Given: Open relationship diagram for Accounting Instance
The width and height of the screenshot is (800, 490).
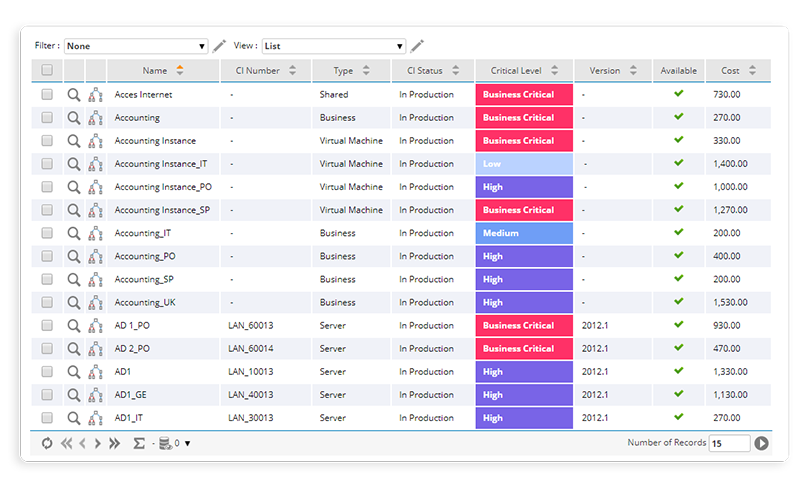Looking at the screenshot, I should [95, 141].
